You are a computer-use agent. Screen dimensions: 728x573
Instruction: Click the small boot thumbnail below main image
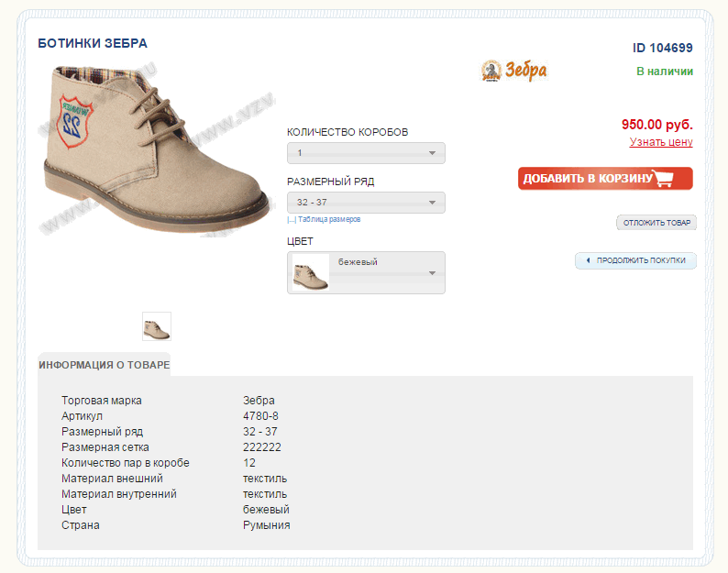157,326
